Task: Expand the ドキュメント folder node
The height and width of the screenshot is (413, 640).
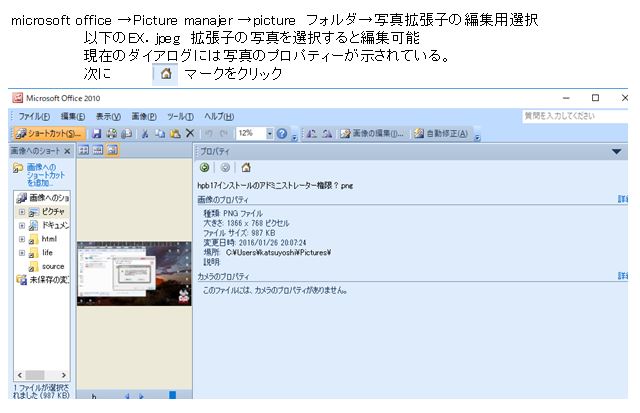Action: pyautogui.click(x=22, y=225)
